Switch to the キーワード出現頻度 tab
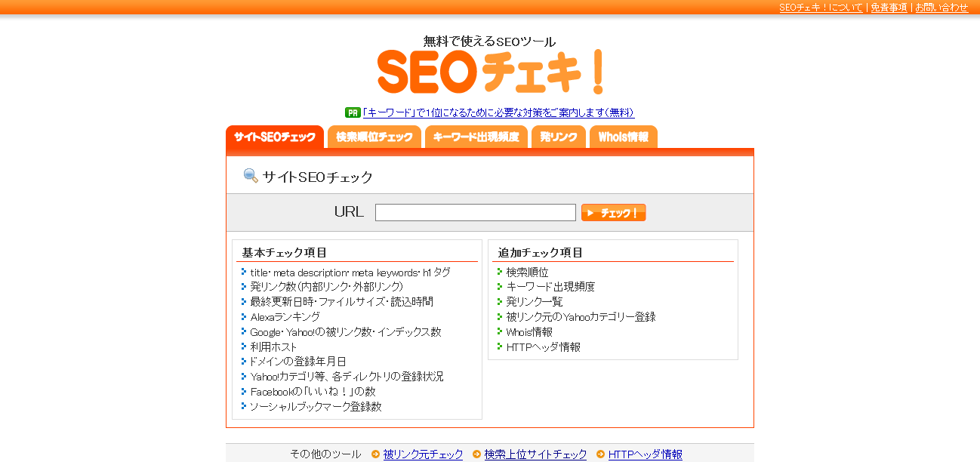The height and width of the screenshot is (462, 980). (476, 137)
